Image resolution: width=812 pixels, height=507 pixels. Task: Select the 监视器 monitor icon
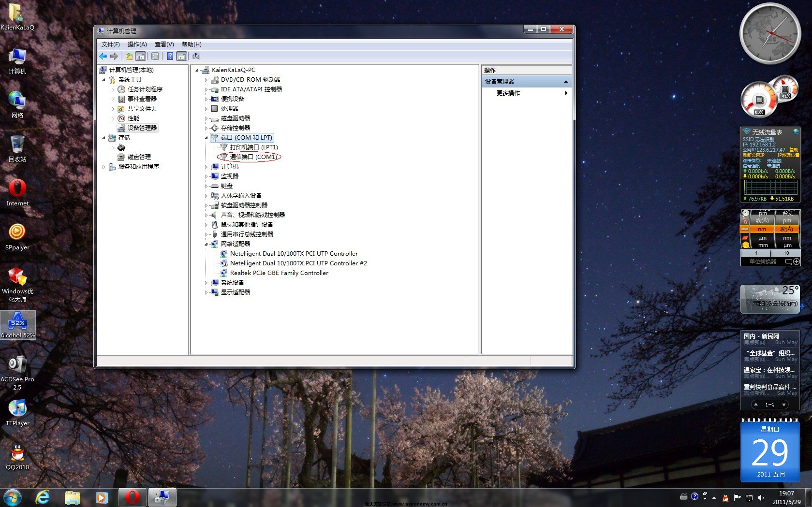pos(215,176)
